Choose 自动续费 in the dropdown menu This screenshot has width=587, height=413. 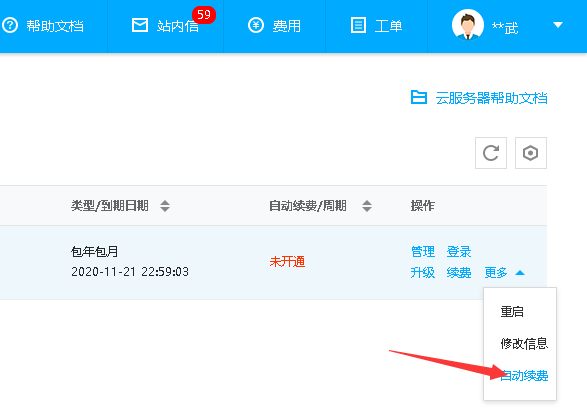(524, 375)
